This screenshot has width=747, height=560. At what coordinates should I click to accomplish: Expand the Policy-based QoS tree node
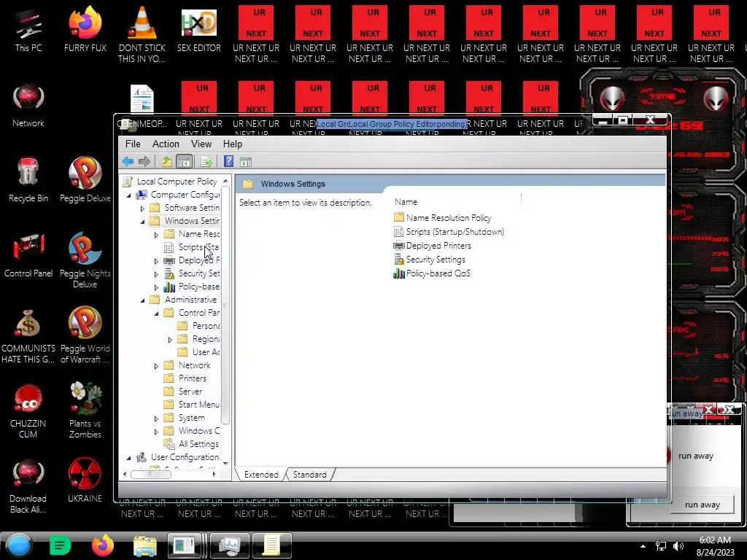[156, 287]
